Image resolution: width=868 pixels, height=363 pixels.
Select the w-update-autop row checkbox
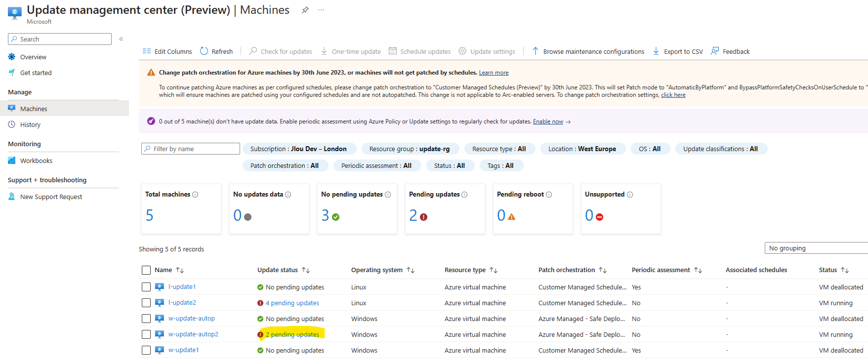pyautogui.click(x=146, y=319)
